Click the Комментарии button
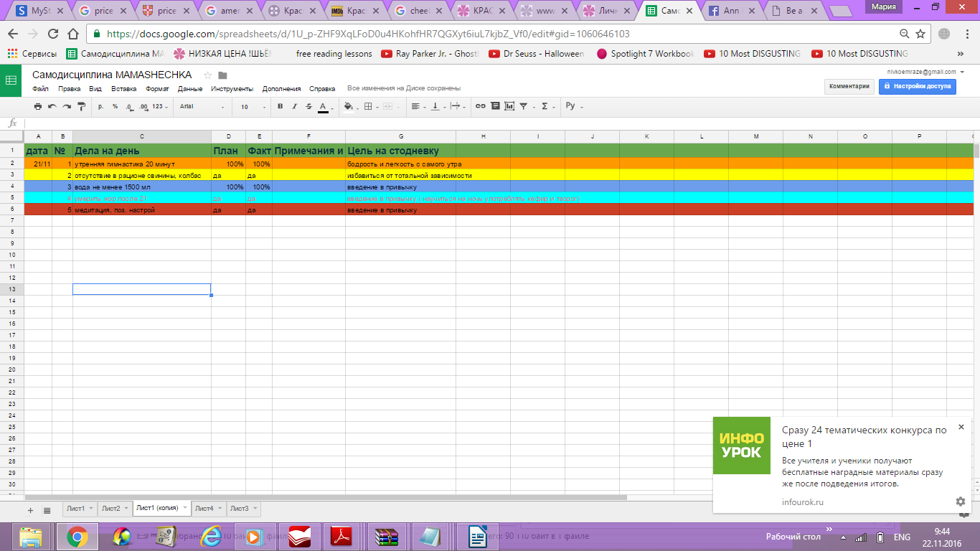980x551 pixels. [849, 86]
